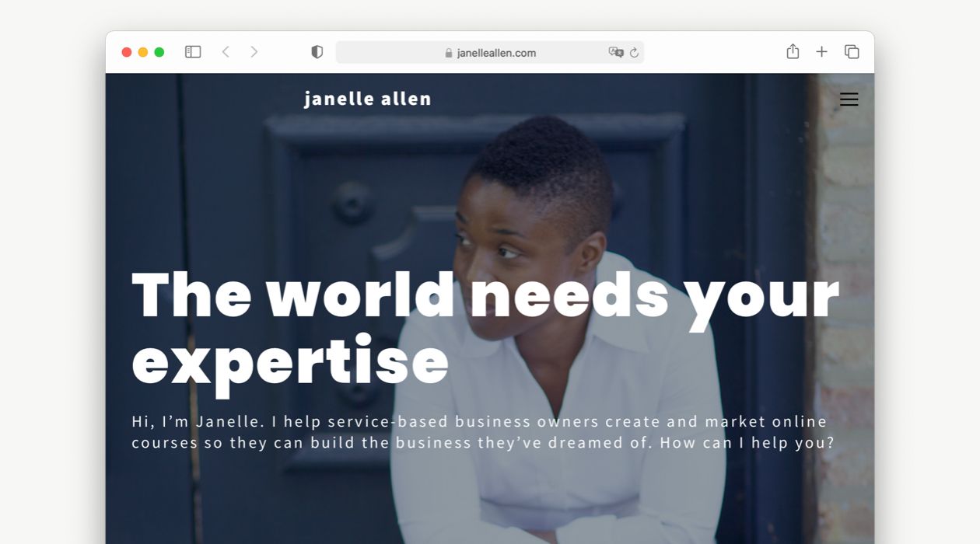
Task: Open the site's hamburger menu
Action: tap(849, 99)
